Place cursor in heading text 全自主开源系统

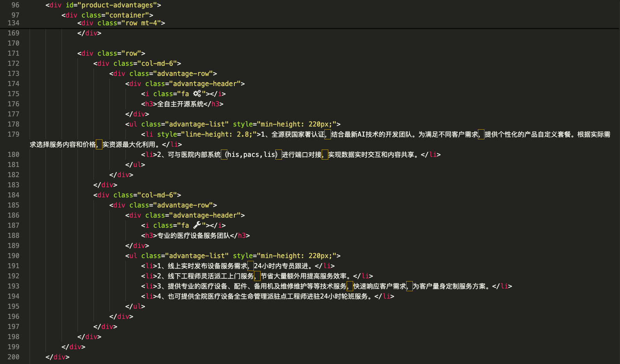[x=180, y=104]
